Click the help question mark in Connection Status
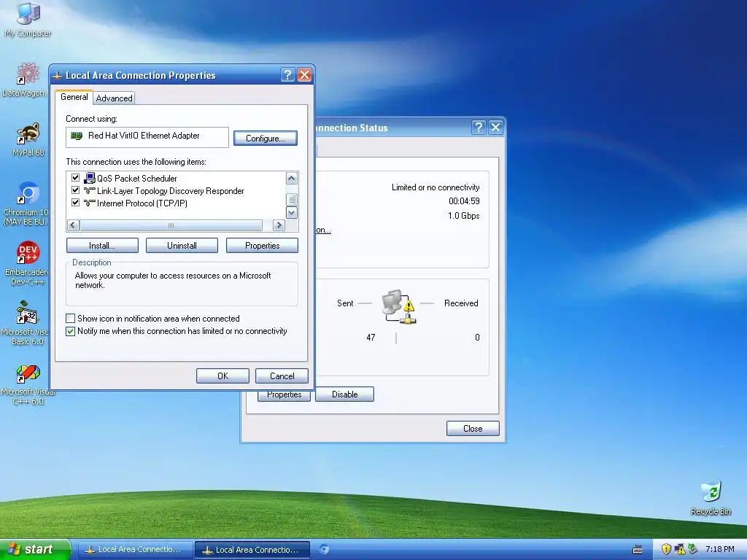The height and width of the screenshot is (560, 747). click(479, 127)
